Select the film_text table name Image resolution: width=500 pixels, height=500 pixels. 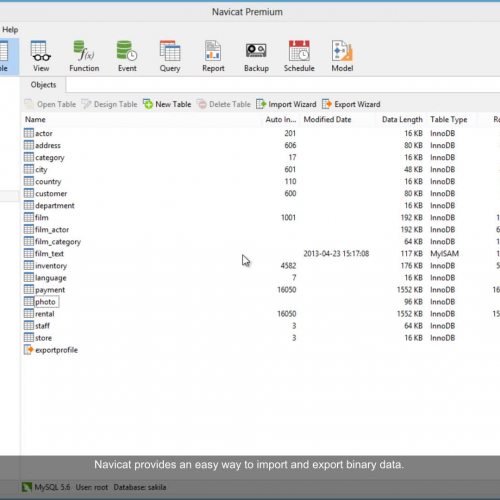click(x=49, y=254)
